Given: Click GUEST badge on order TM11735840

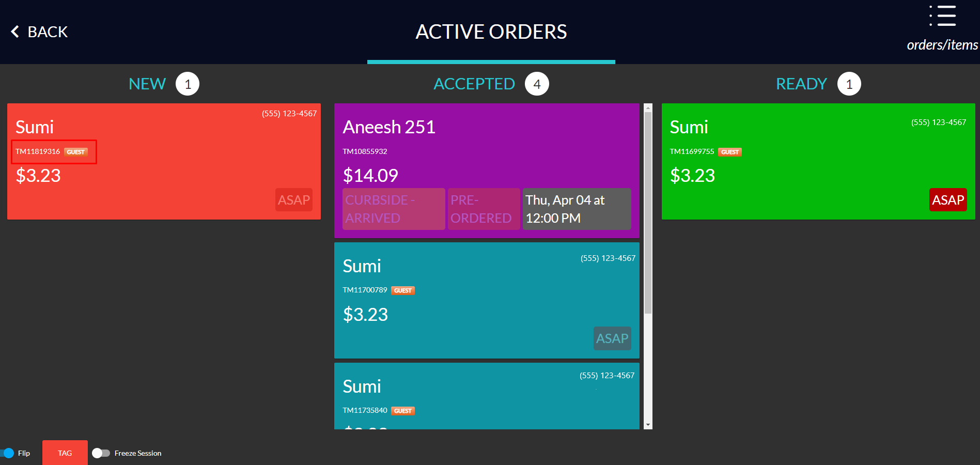Looking at the screenshot, I should (403, 411).
